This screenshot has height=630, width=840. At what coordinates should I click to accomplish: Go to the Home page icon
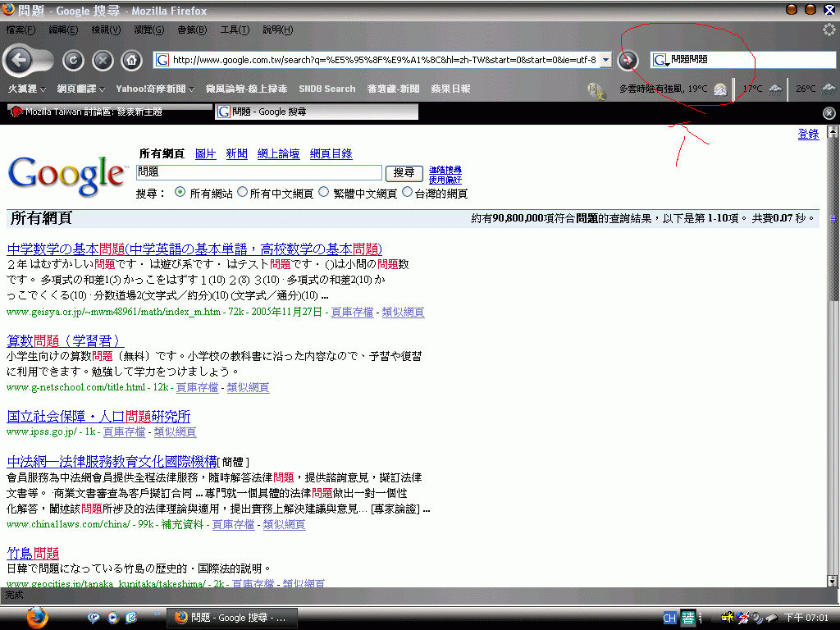130,60
